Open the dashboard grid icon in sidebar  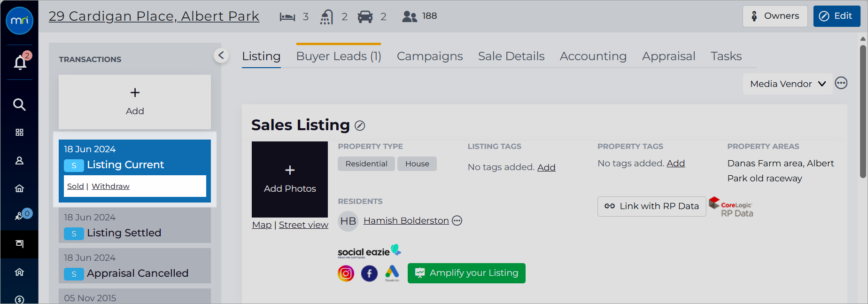[x=19, y=133]
